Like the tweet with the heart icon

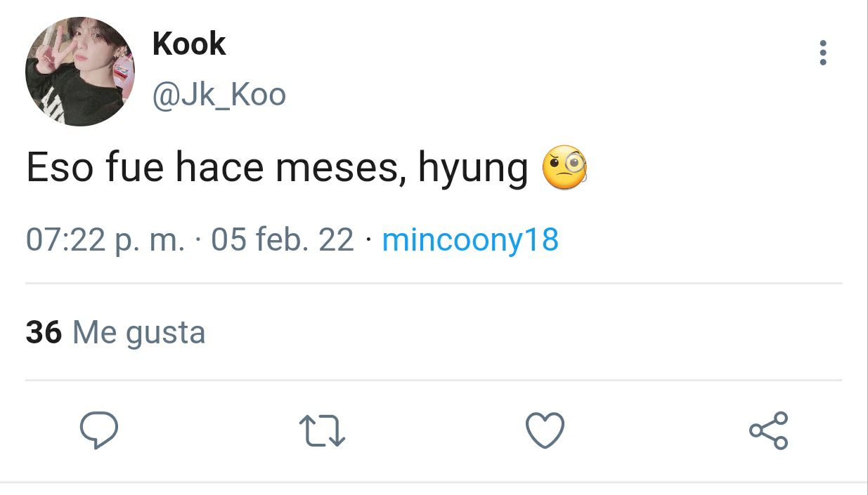(545, 430)
